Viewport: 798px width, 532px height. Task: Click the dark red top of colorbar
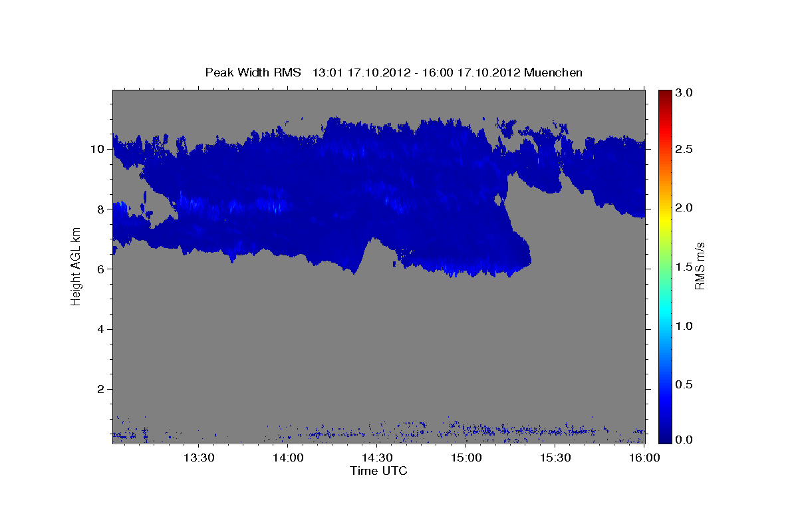[665, 93]
